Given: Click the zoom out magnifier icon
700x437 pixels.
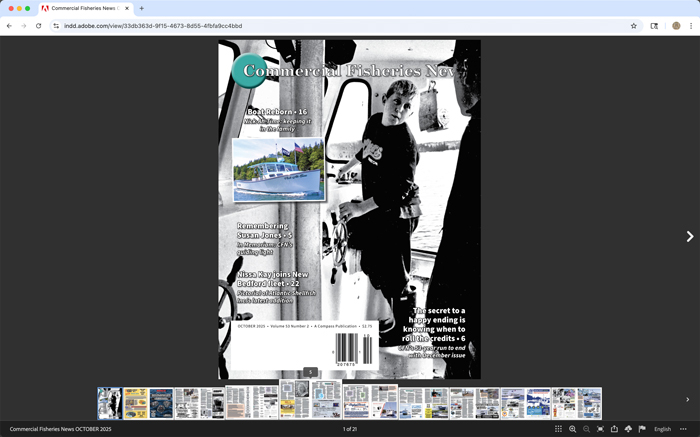Looking at the screenshot, I should click(586, 429).
